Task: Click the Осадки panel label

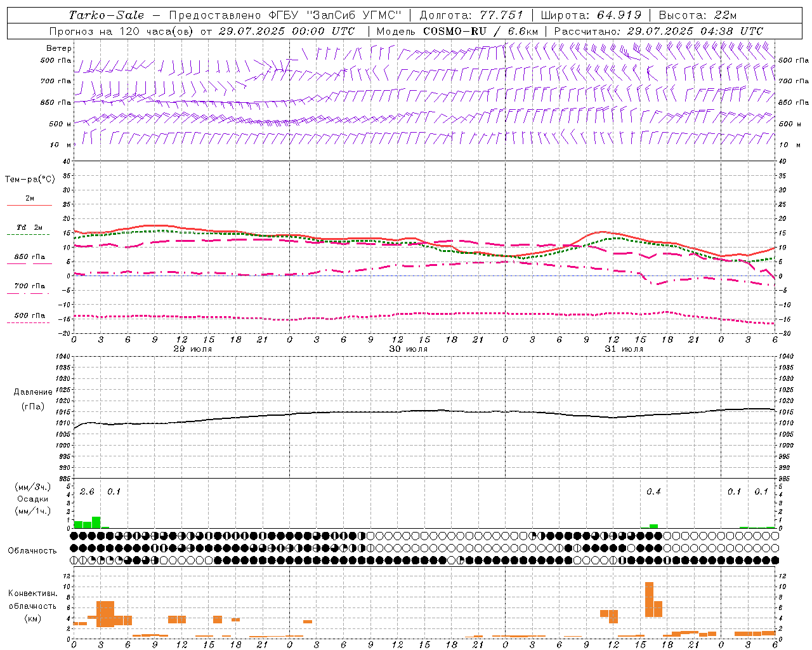Action: pyautogui.click(x=32, y=499)
